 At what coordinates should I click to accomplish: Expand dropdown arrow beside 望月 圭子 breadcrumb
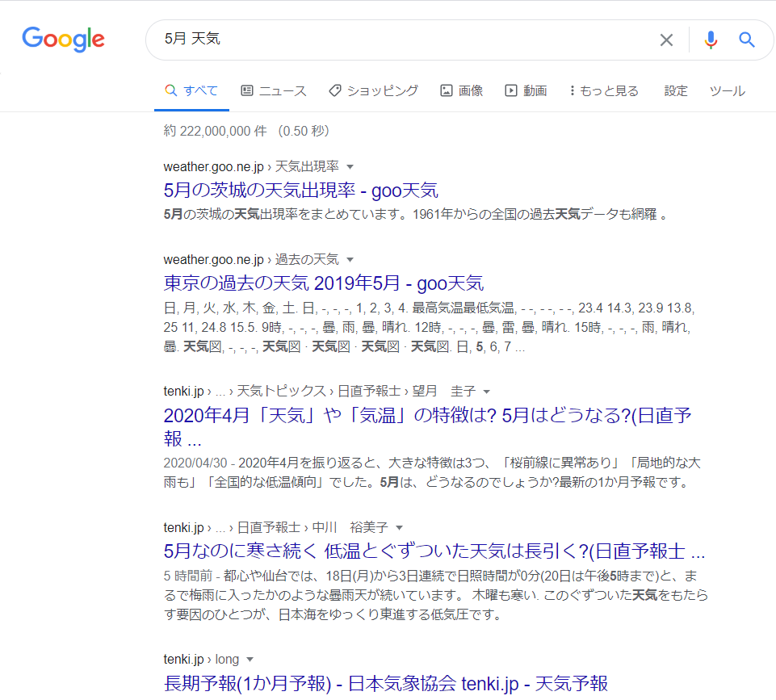(486, 392)
